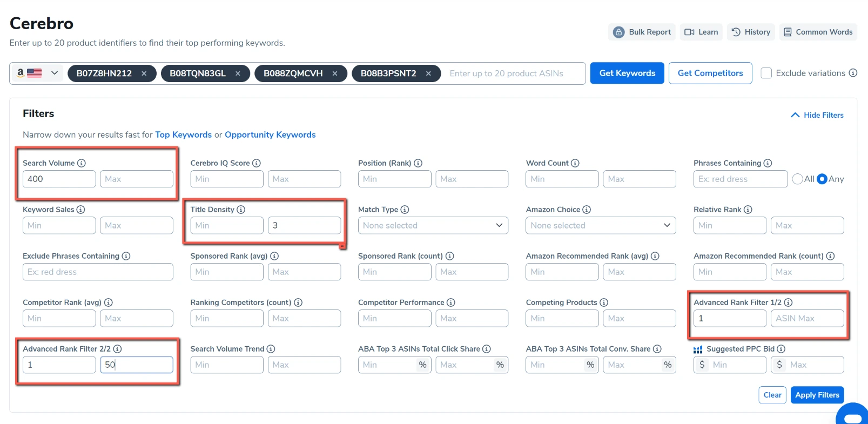Select the Any radio button for phrases

pos(822,179)
